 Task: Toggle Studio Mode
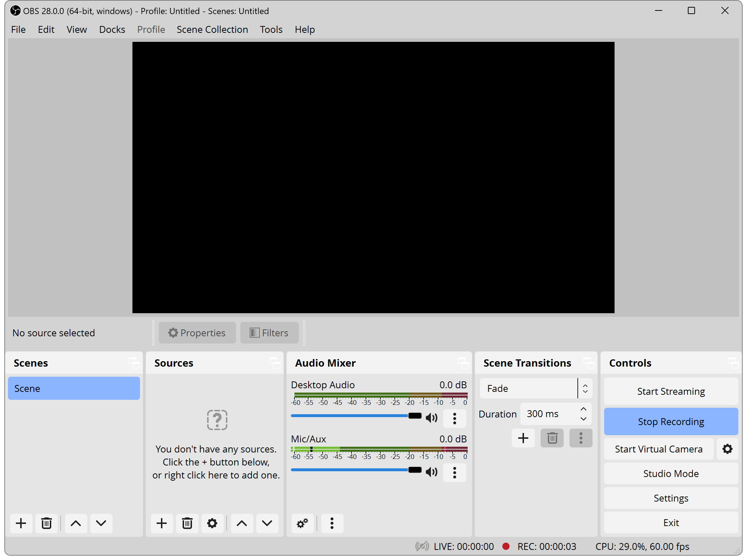pos(670,473)
